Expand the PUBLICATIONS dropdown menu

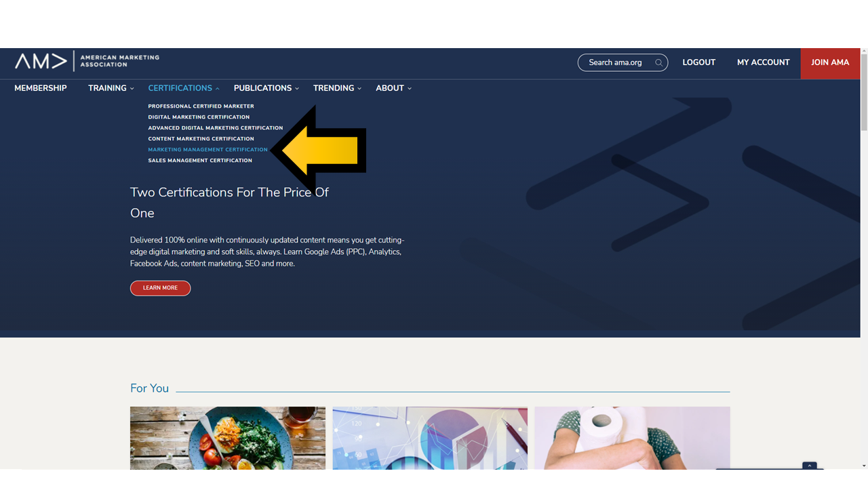tap(267, 88)
